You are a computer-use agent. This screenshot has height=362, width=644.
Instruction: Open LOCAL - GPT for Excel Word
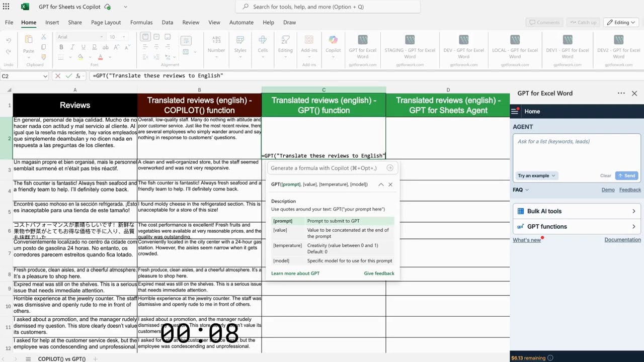pyautogui.click(x=515, y=46)
